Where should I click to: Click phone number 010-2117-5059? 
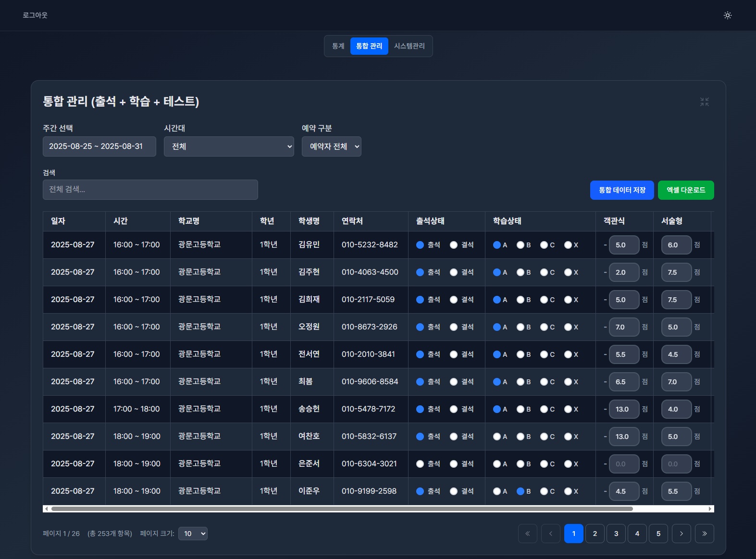pyautogui.click(x=368, y=300)
